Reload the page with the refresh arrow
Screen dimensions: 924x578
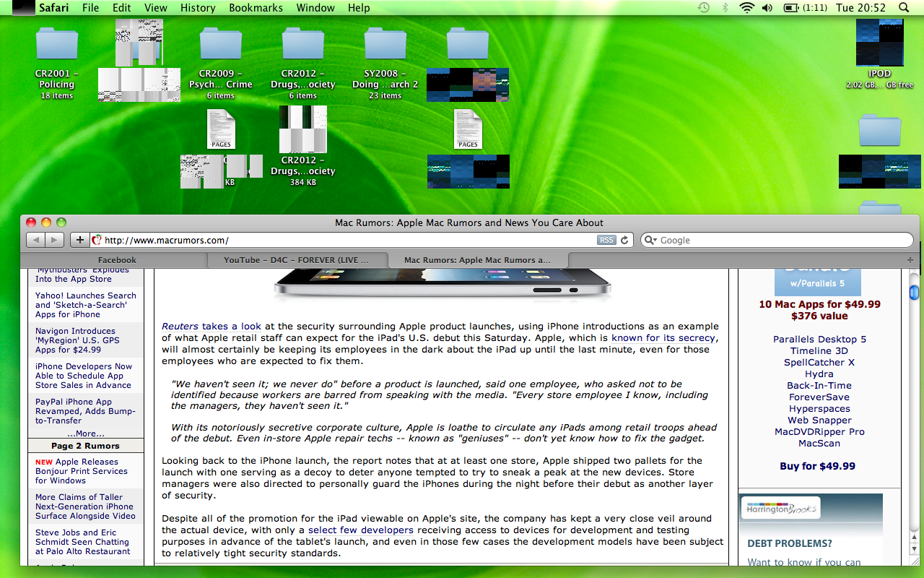point(625,241)
